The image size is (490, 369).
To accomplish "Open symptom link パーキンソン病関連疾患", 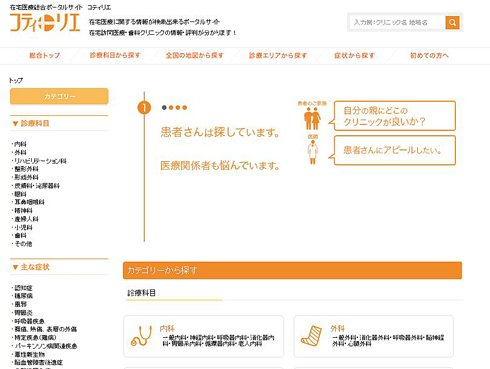I will pyautogui.click(x=45, y=346).
